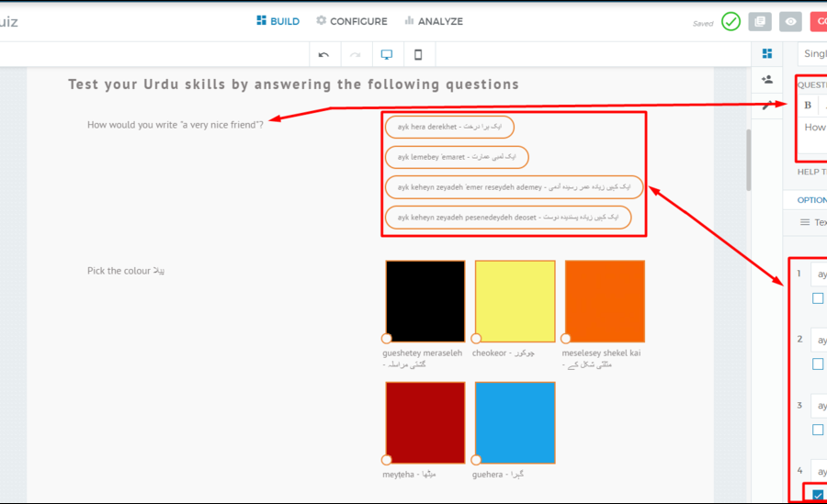Screen dimensions: 827x504
Task: Open the ANALYZE tab
Action: [x=433, y=21]
